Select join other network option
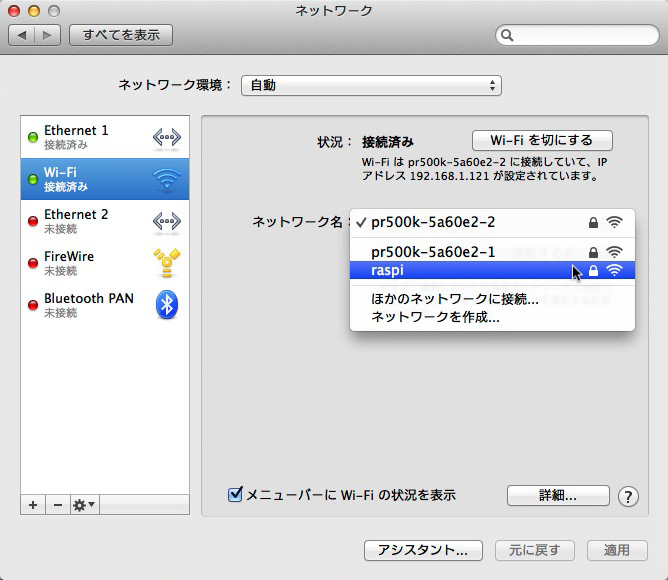The width and height of the screenshot is (668, 580). pyautogui.click(x=455, y=299)
